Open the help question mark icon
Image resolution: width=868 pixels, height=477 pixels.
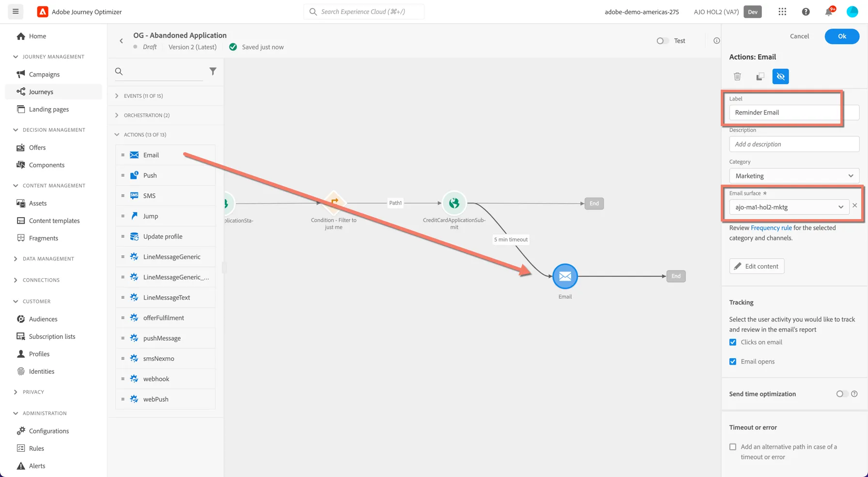[x=806, y=12]
